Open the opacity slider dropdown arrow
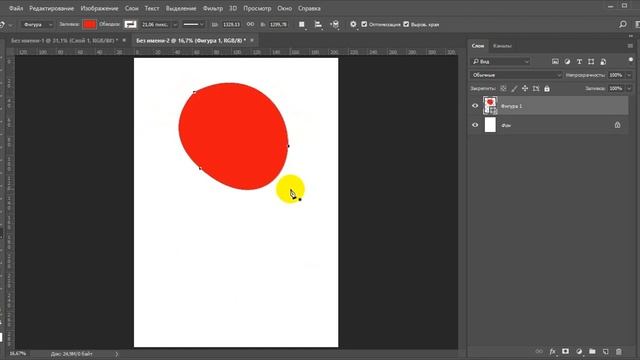Screen dimensions: 640x360 [x=629, y=75]
